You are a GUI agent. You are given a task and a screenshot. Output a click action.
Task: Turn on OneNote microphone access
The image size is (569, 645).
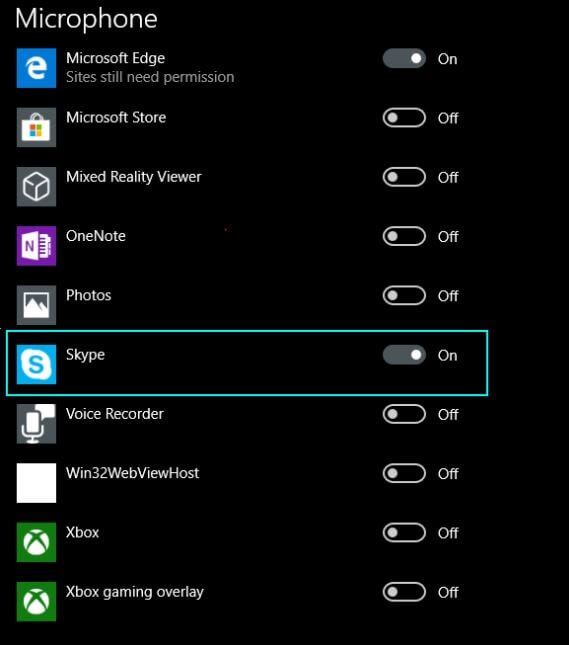[x=404, y=236]
